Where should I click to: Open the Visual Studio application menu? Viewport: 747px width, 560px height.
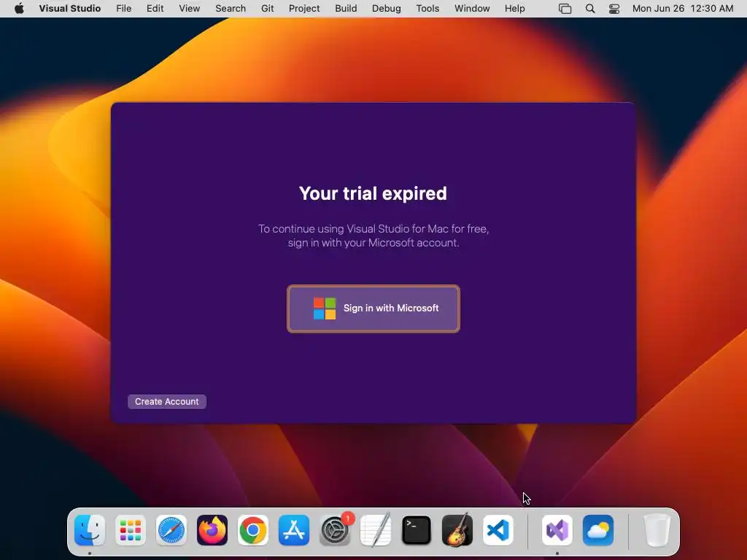point(70,9)
